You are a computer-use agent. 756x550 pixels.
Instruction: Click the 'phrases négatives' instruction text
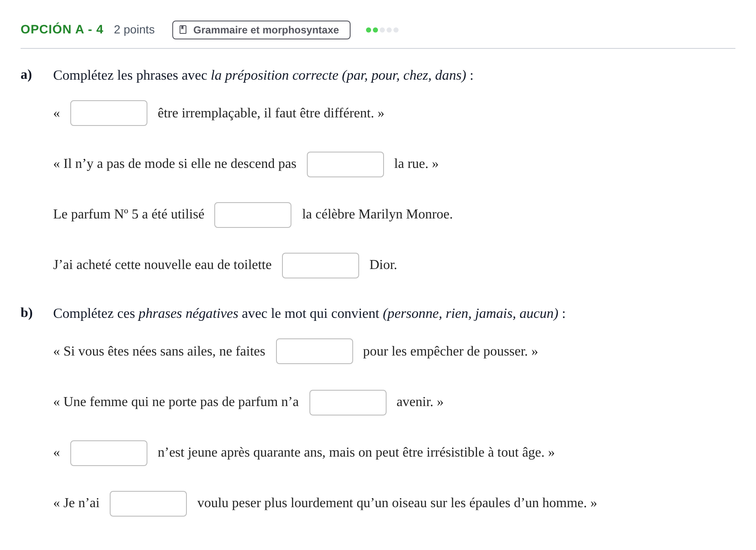pyautogui.click(x=188, y=314)
